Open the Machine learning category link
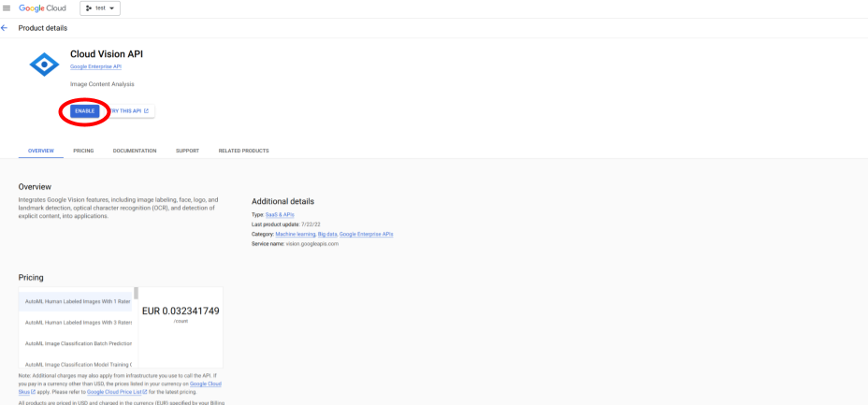 (294, 234)
